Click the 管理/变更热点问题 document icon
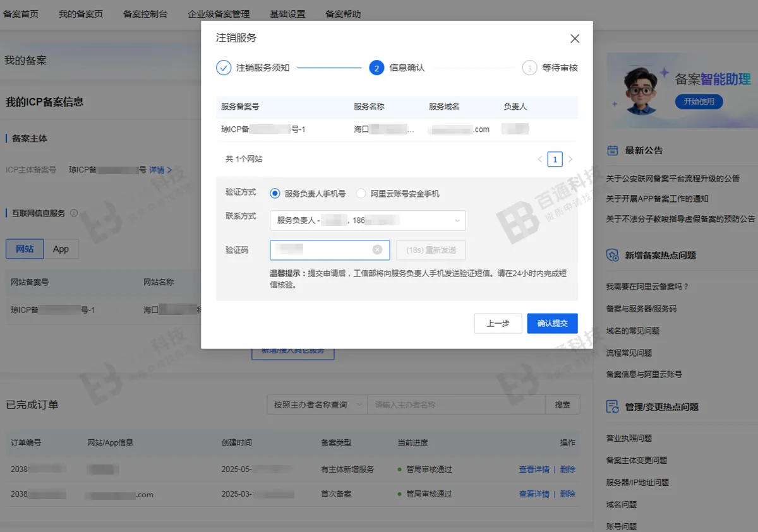This screenshot has height=532, width=758. pyautogui.click(x=611, y=407)
